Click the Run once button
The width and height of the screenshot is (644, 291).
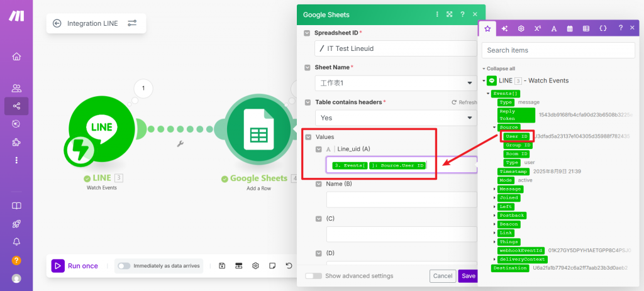tap(75, 266)
